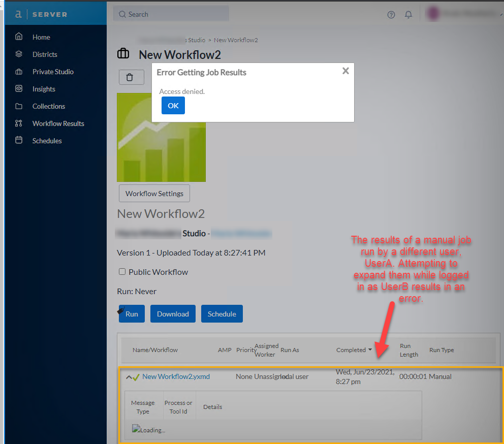Open Schedules from the sidebar
The image size is (504, 444).
[x=47, y=140]
